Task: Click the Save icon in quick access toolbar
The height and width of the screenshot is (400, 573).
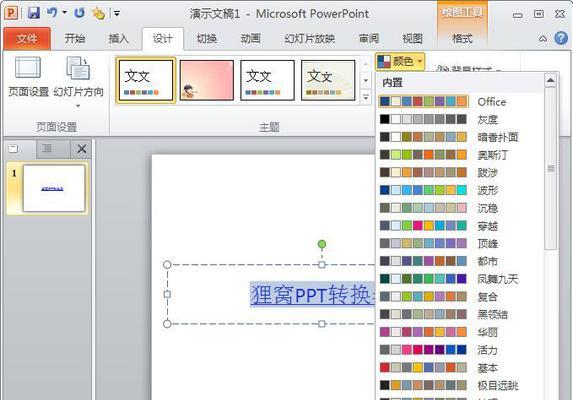Action: pyautogui.click(x=34, y=13)
